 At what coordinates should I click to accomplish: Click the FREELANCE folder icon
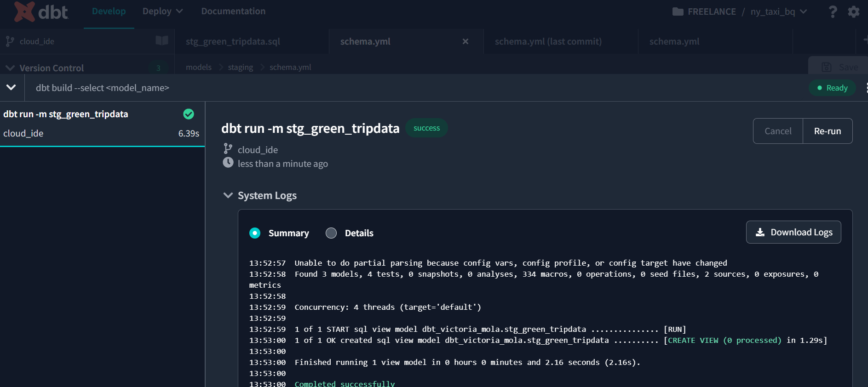(x=678, y=11)
